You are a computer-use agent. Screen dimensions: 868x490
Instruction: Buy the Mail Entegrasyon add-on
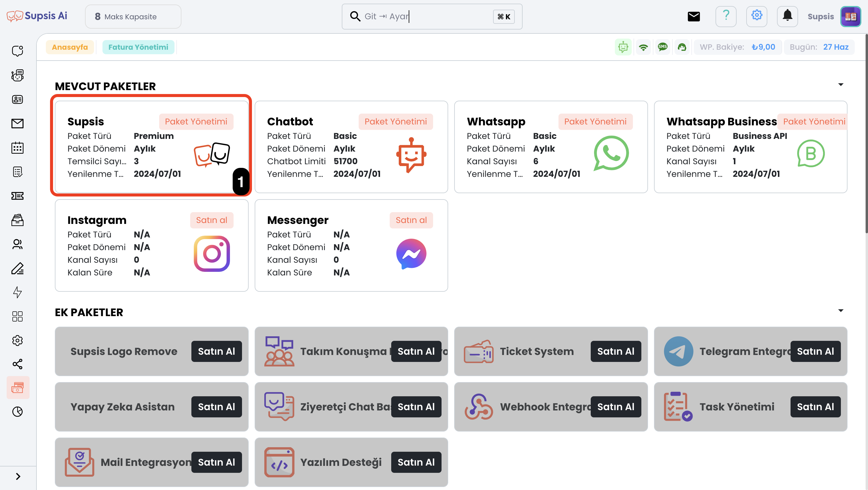216,462
